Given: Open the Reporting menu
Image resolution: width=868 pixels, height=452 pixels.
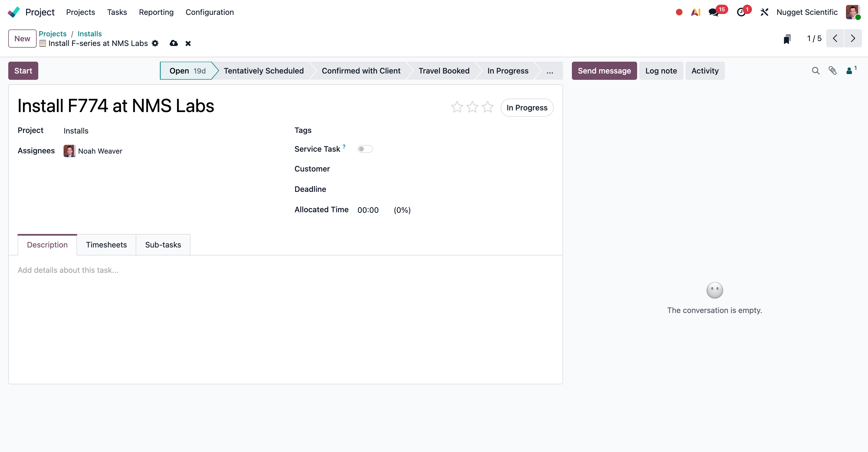Looking at the screenshot, I should click(156, 12).
